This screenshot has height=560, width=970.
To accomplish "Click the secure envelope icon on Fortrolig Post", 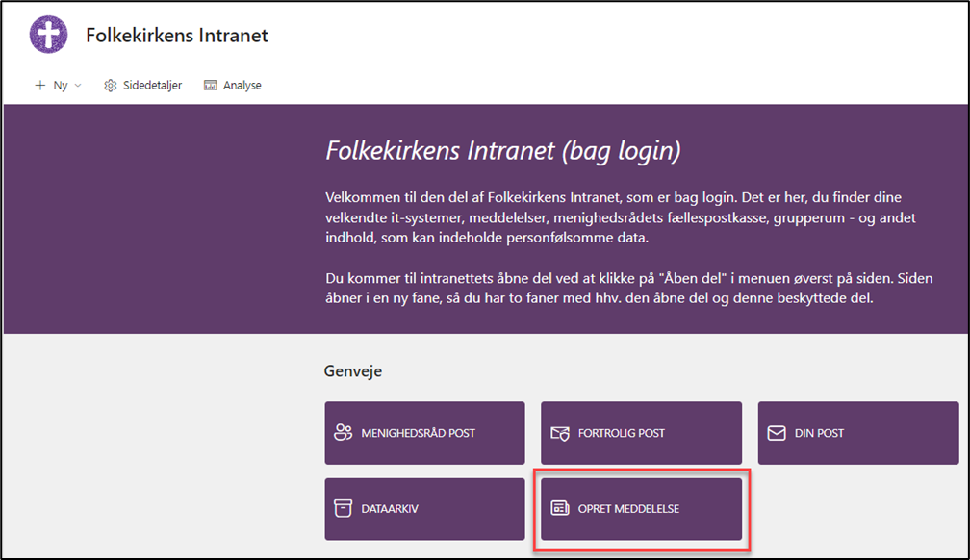I will [x=560, y=433].
